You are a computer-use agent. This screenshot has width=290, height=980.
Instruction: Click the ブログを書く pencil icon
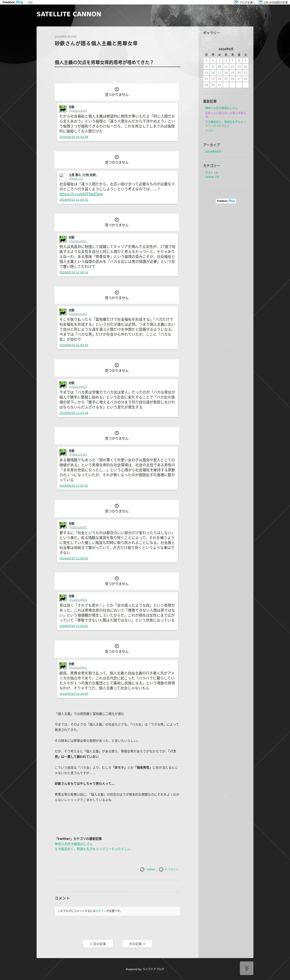(236, 2)
